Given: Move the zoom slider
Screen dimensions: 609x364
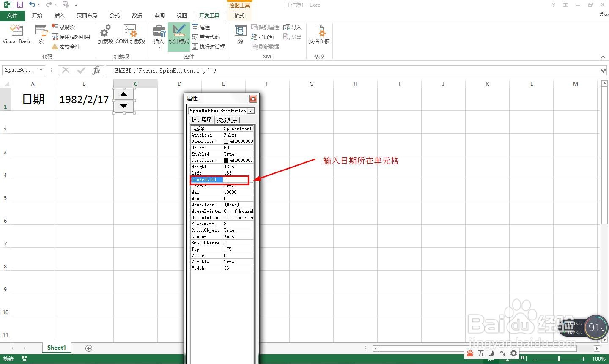Looking at the screenshot, I should 559,359.
